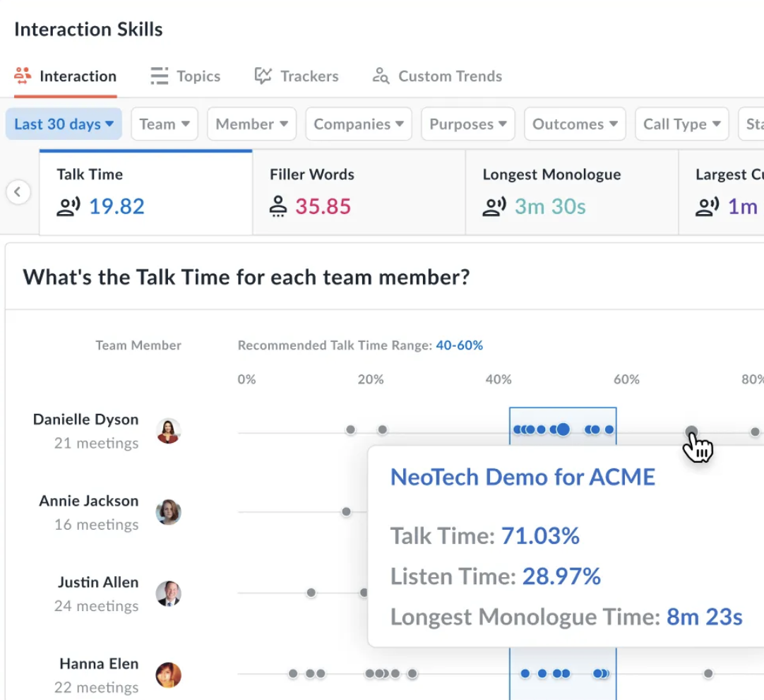
Task: Switch to the Trackers tab
Action: click(297, 76)
